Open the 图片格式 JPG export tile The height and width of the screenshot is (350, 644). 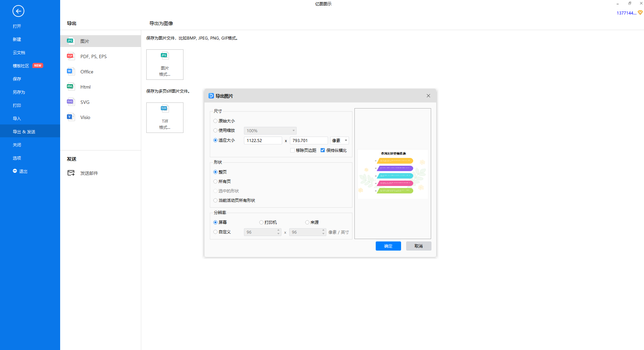point(165,65)
